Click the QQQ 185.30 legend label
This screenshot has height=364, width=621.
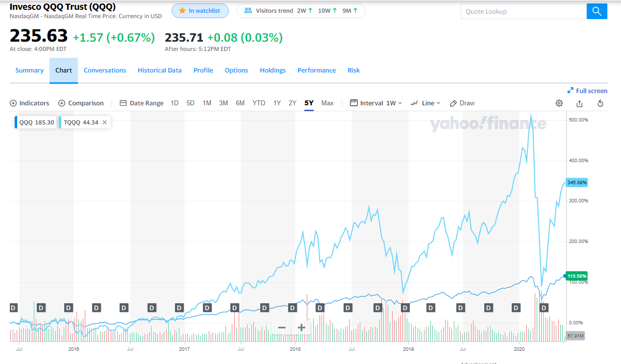coord(36,122)
